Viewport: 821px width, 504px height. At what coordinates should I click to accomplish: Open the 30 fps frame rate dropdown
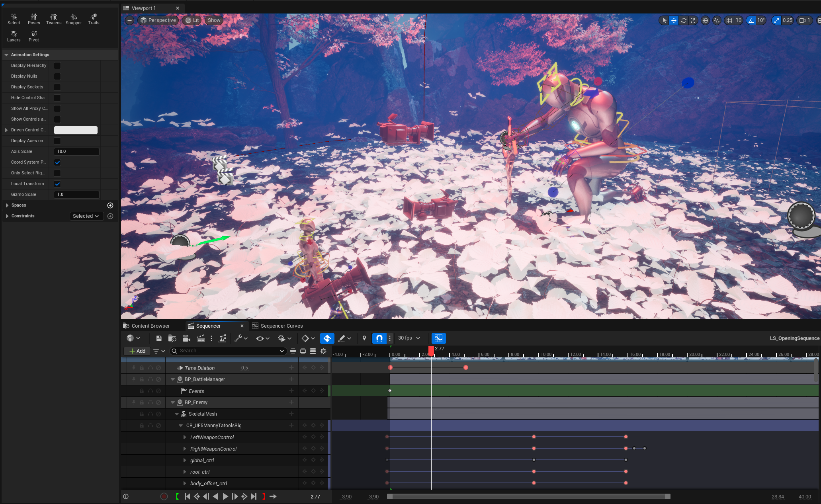pyautogui.click(x=409, y=338)
